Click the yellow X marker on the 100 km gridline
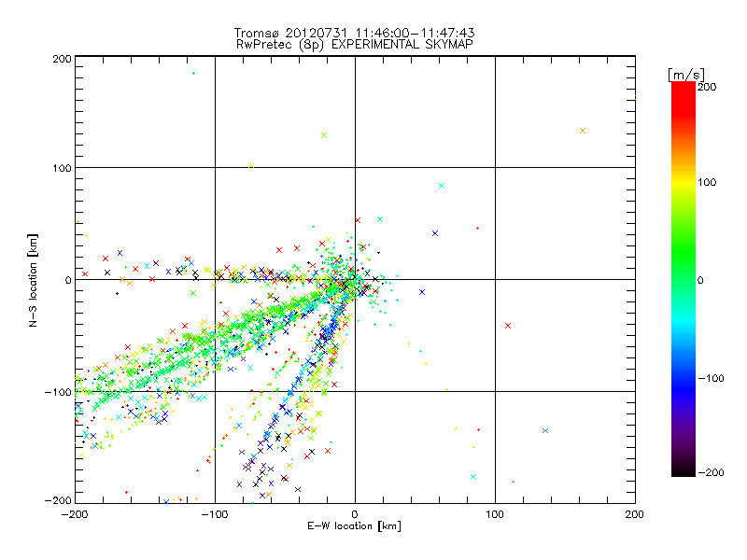 [x=251, y=165]
